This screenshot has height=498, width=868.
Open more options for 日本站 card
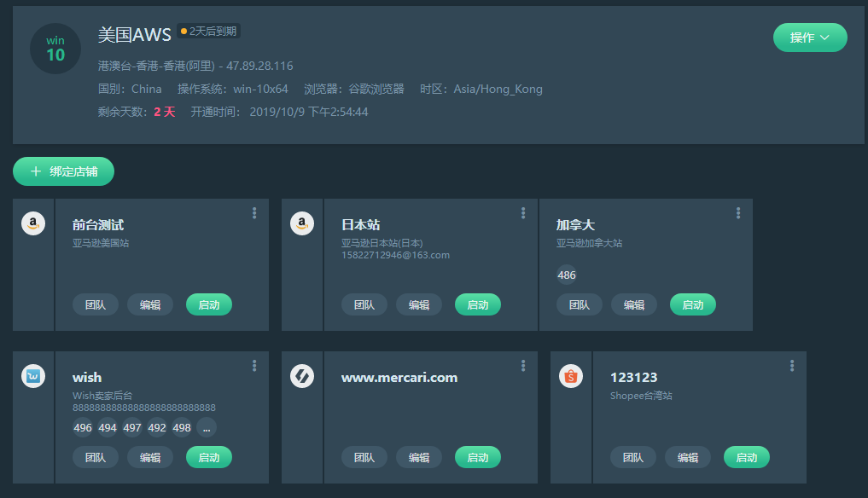(523, 213)
